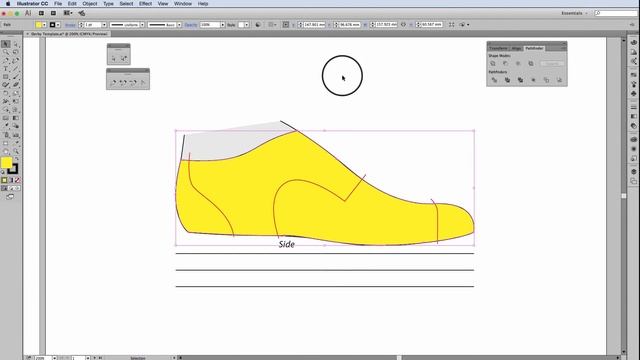Viewport: 640px width, 360px height.
Task: Toggle Constrain Width and Height Proportions link
Action: pyautogui.click(x=403, y=24)
